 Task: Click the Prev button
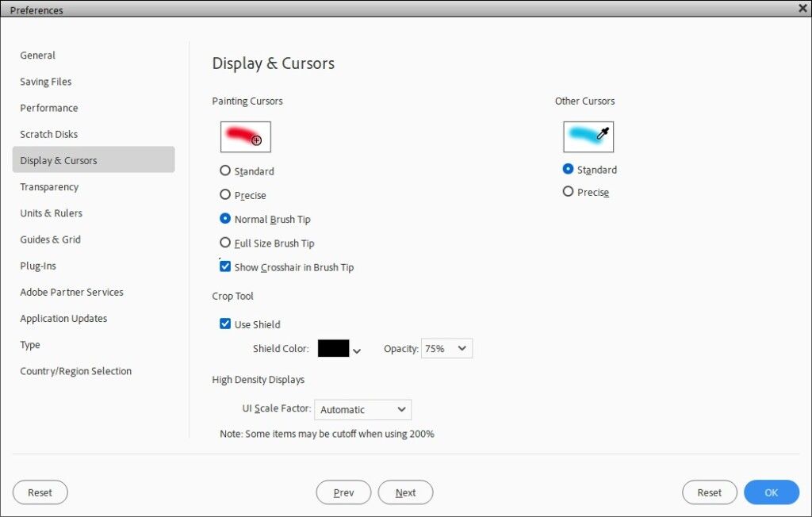pos(343,492)
